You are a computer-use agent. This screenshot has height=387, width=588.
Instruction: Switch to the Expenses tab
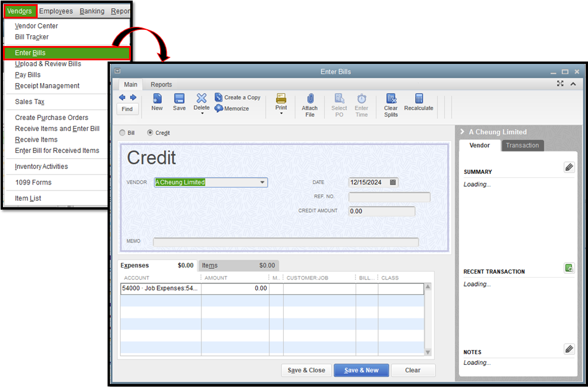point(158,266)
